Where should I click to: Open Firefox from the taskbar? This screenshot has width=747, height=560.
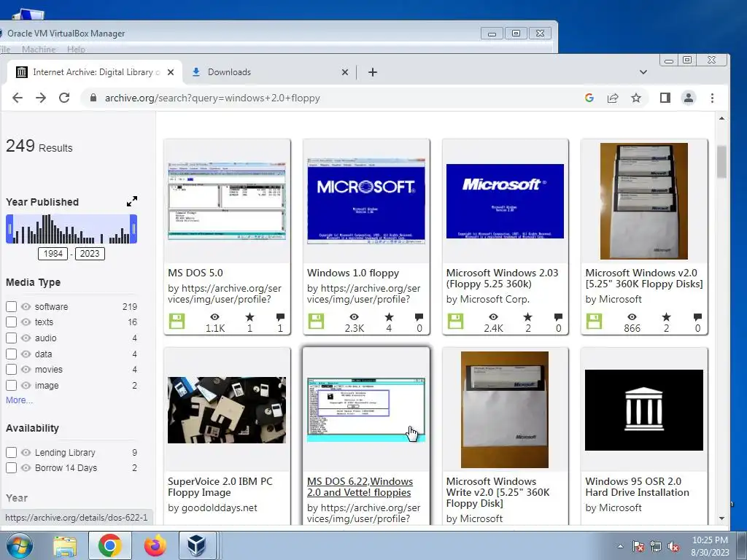[x=155, y=545]
